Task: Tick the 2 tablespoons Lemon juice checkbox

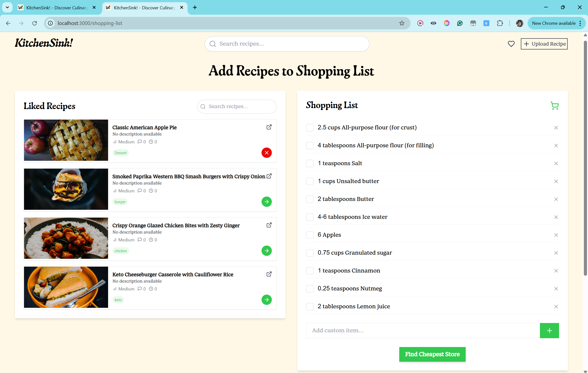Action: pyautogui.click(x=310, y=307)
